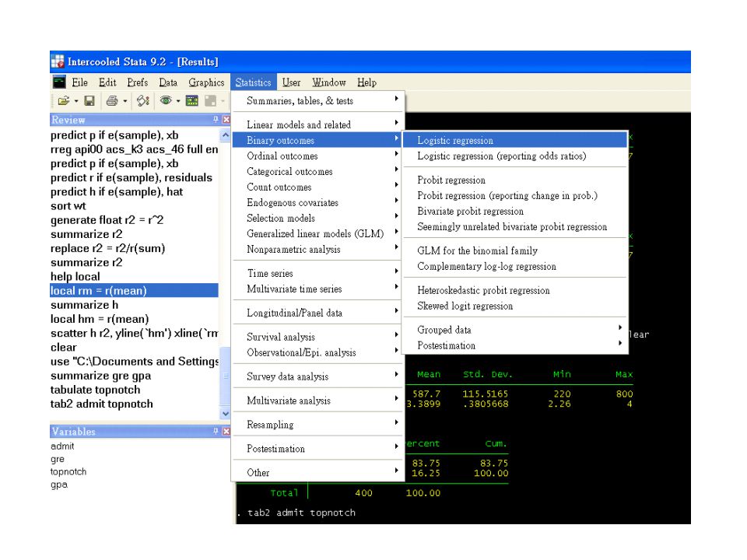Click the Stata logo in the title bar

click(58, 62)
